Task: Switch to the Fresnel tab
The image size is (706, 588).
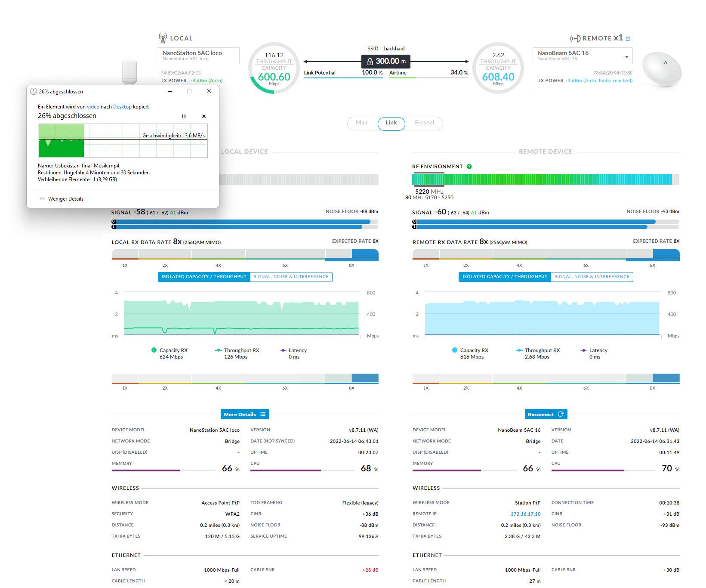Action: coord(424,123)
